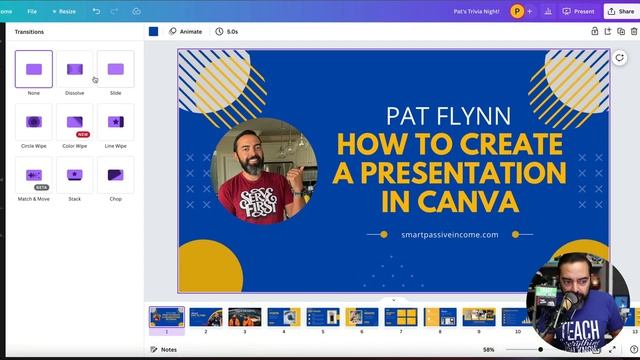Select slide thumbnail 6
640x360 pixels.
(362, 317)
